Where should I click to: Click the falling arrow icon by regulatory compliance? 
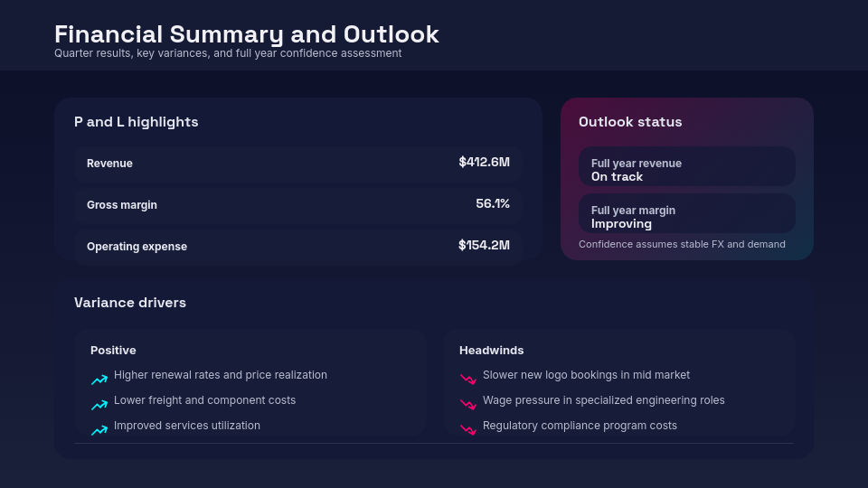[468, 430]
